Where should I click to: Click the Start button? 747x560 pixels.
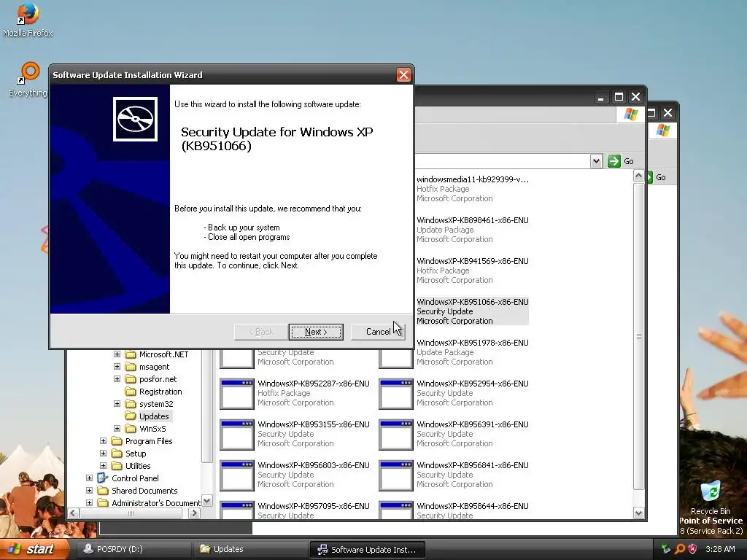click(x=34, y=549)
